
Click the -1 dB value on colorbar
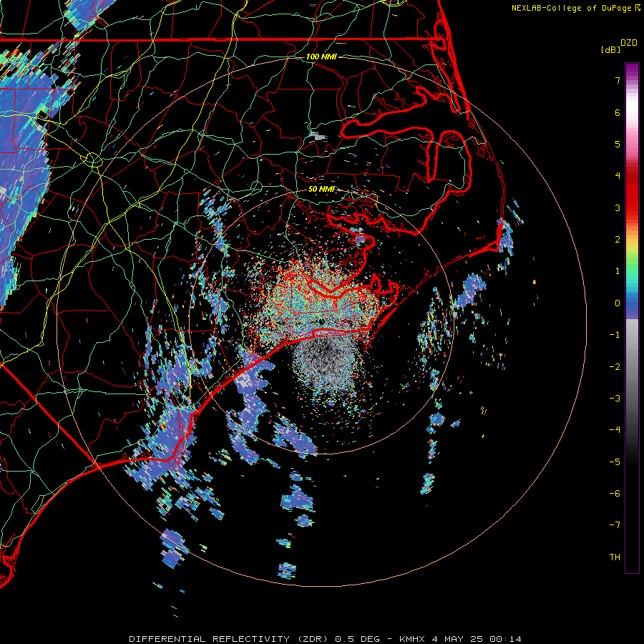(x=615, y=335)
